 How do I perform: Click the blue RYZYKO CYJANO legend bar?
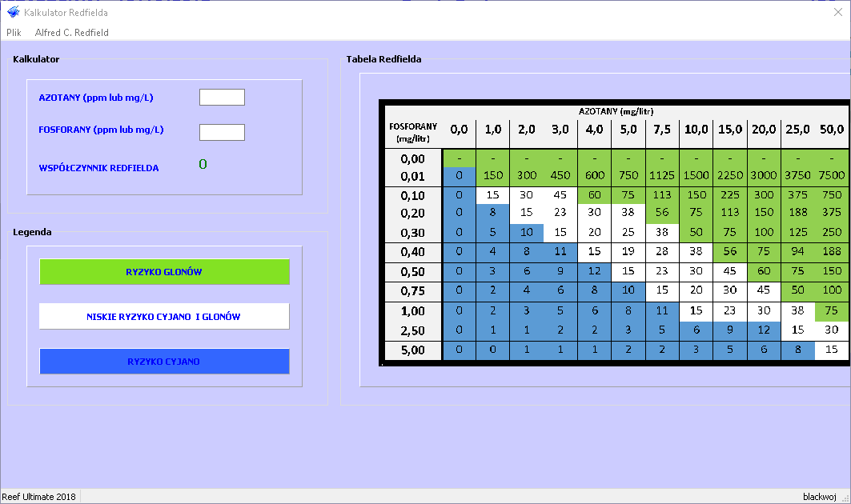[164, 362]
